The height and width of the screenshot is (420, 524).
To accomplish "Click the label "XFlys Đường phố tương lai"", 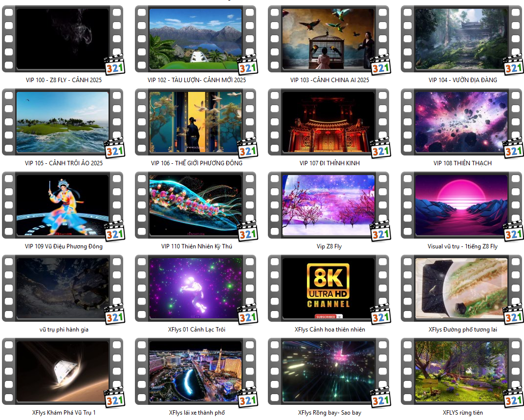I will [463, 330].
